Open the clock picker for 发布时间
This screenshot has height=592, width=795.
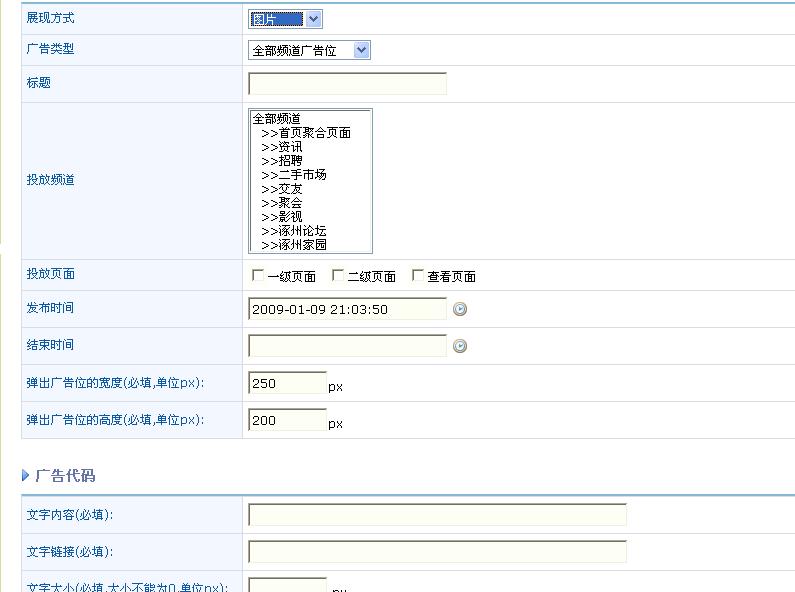click(460, 309)
